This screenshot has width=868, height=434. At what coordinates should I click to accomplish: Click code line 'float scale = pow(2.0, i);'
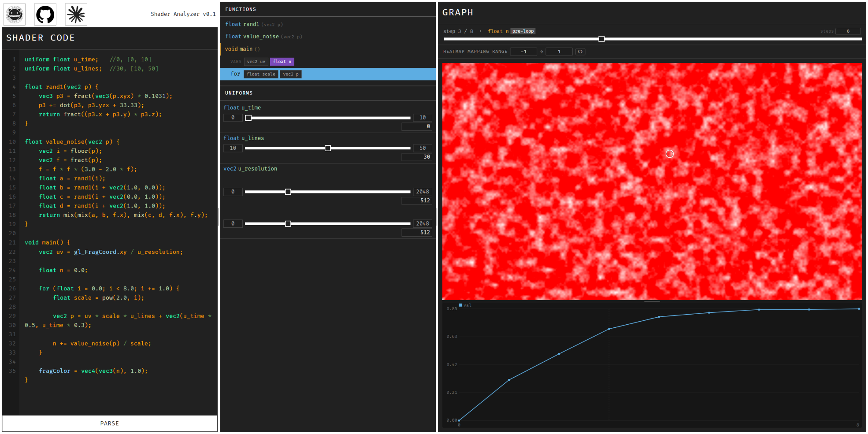tap(98, 298)
